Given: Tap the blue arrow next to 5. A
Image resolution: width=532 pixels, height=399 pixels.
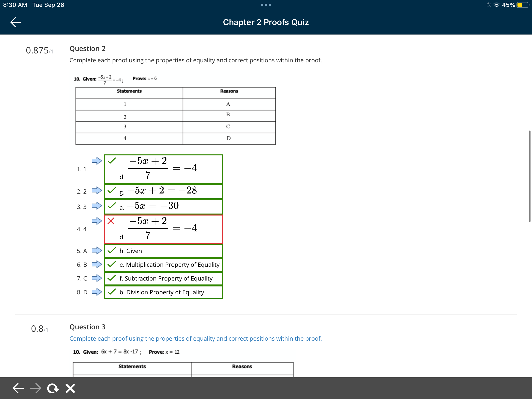Looking at the screenshot, I should [x=97, y=251].
